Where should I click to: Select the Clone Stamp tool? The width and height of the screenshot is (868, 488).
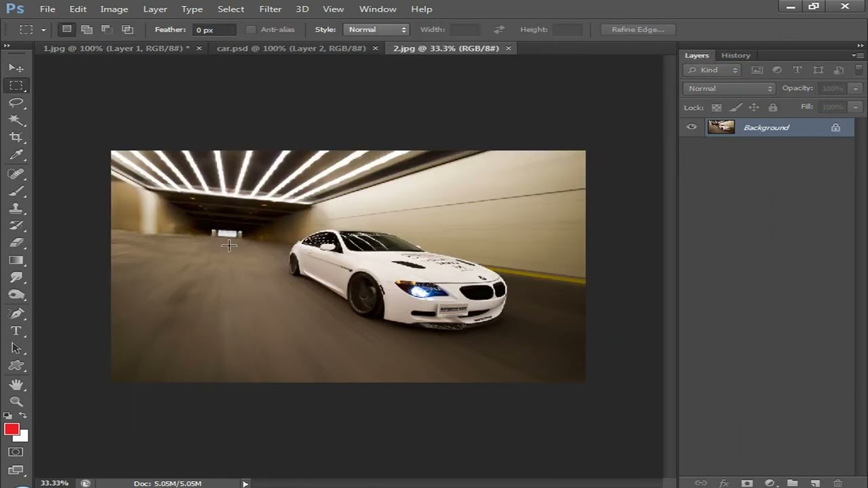16,208
